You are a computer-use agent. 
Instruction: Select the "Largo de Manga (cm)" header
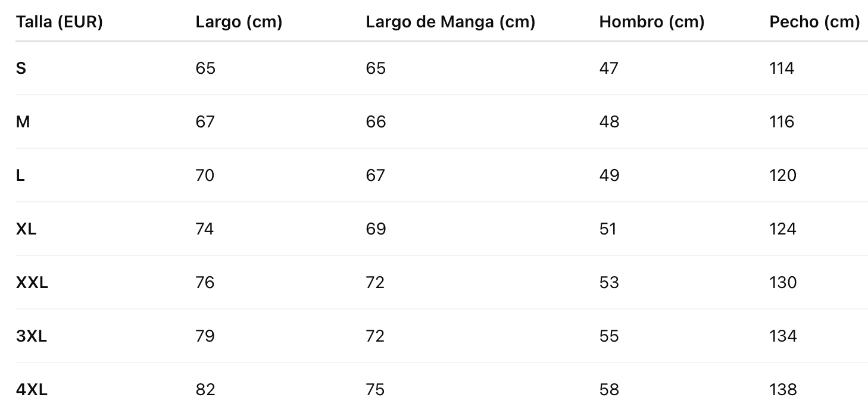450,22
